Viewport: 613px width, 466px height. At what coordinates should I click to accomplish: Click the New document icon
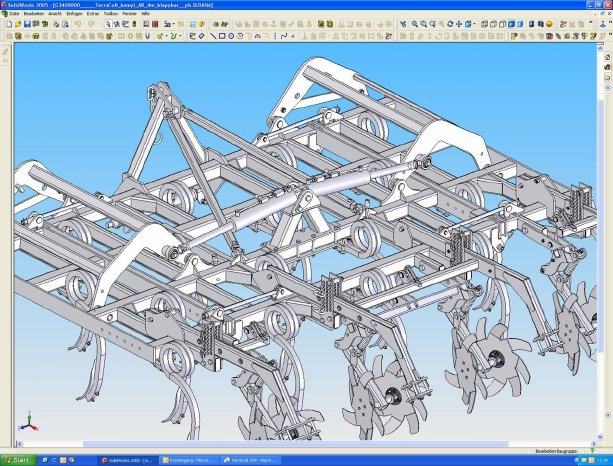pyautogui.click(x=9, y=24)
